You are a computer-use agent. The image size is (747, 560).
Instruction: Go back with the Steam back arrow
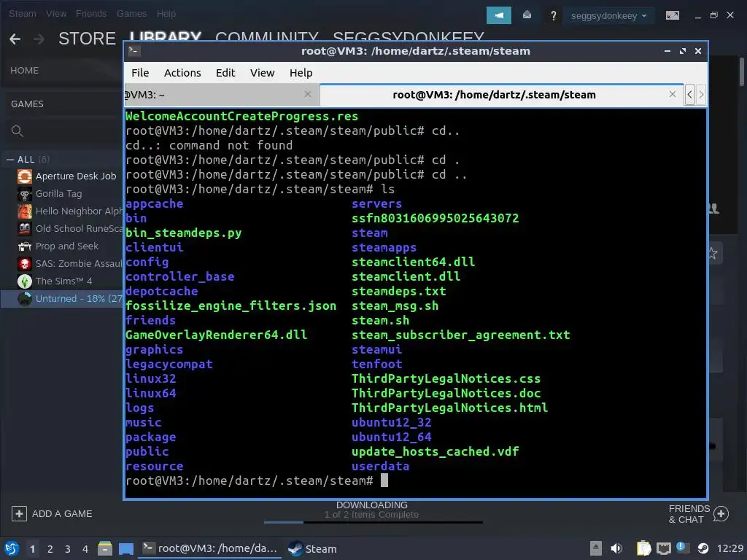pos(15,39)
